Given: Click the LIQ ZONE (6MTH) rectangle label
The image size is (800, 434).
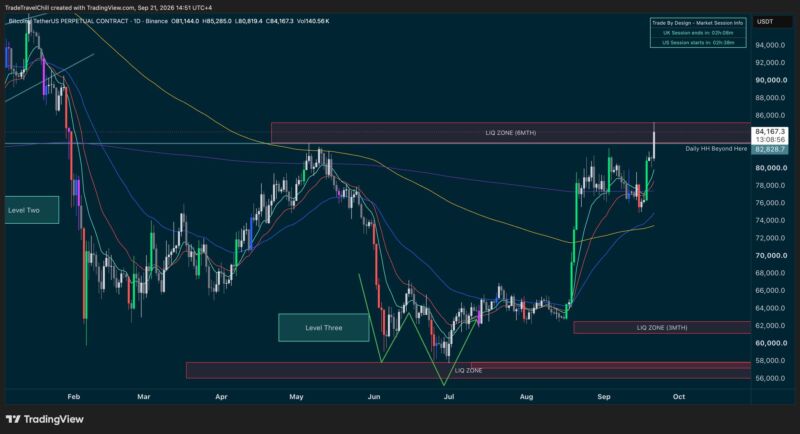Looking at the screenshot, I should (x=510, y=133).
